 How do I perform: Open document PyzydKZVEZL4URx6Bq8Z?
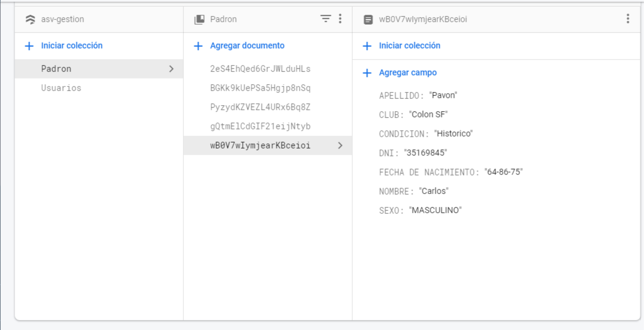point(260,107)
